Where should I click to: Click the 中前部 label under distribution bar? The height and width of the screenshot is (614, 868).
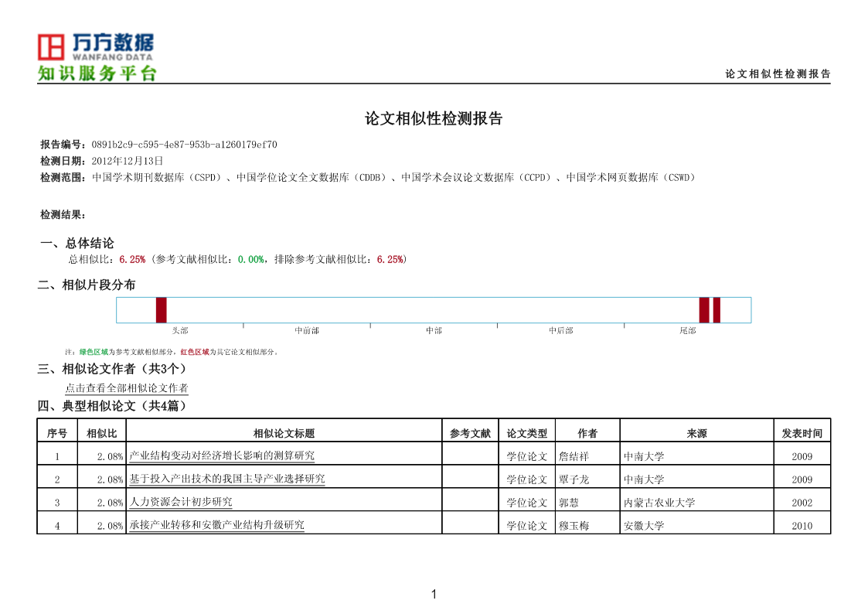pos(307,330)
